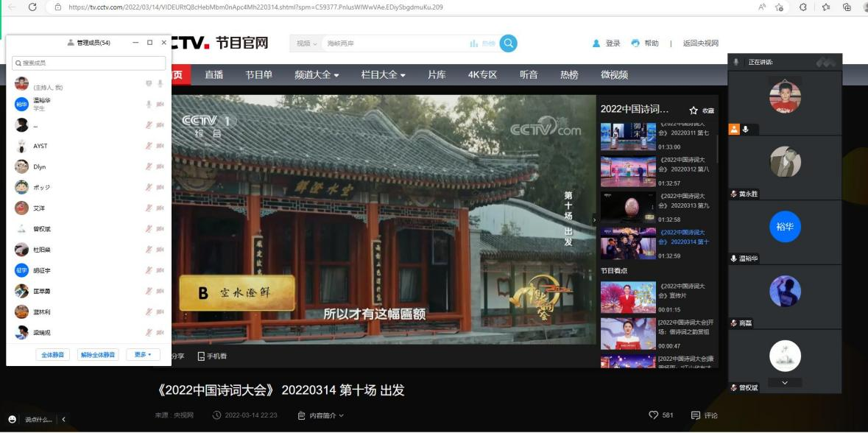Click the 解除全体静音 unmute all button
Viewport: 868px width, 433px height.
(98, 355)
